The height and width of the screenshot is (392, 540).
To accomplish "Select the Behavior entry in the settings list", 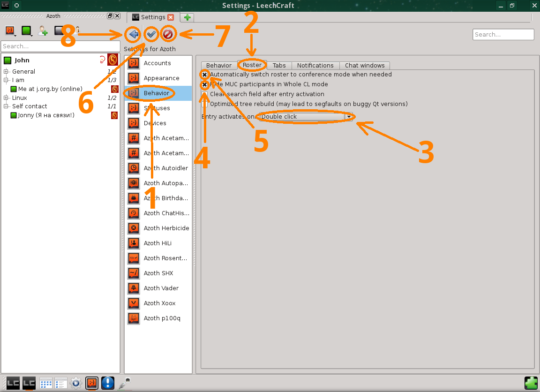I will coord(158,93).
